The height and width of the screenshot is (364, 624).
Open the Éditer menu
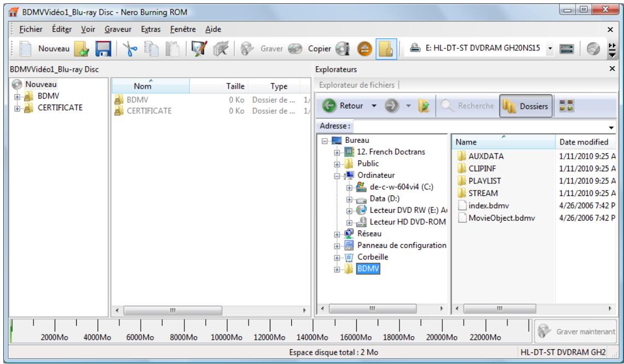click(62, 29)
